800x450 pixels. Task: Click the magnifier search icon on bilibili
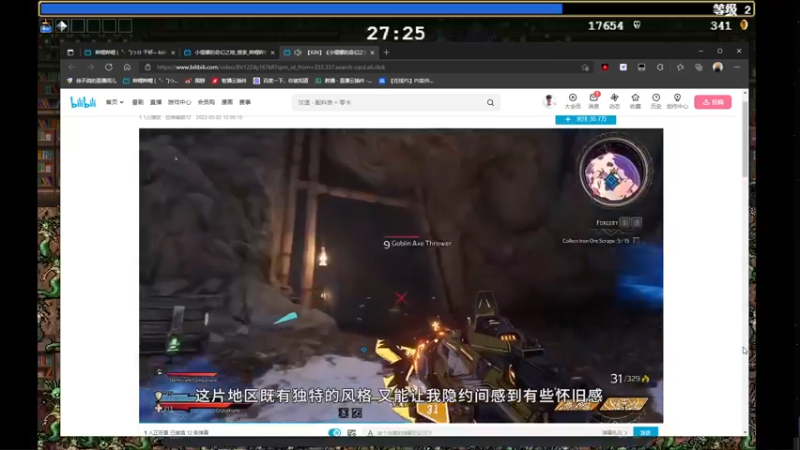[x=490, y=103]
